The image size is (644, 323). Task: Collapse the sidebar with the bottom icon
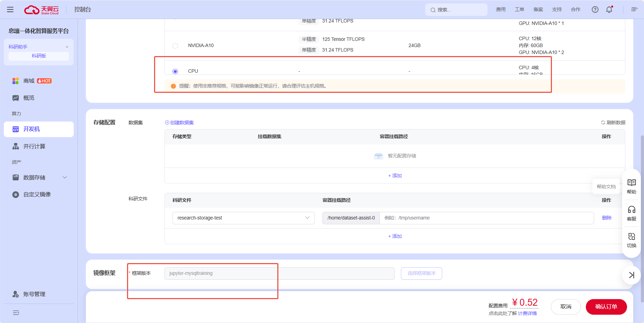tap(16, 313)
